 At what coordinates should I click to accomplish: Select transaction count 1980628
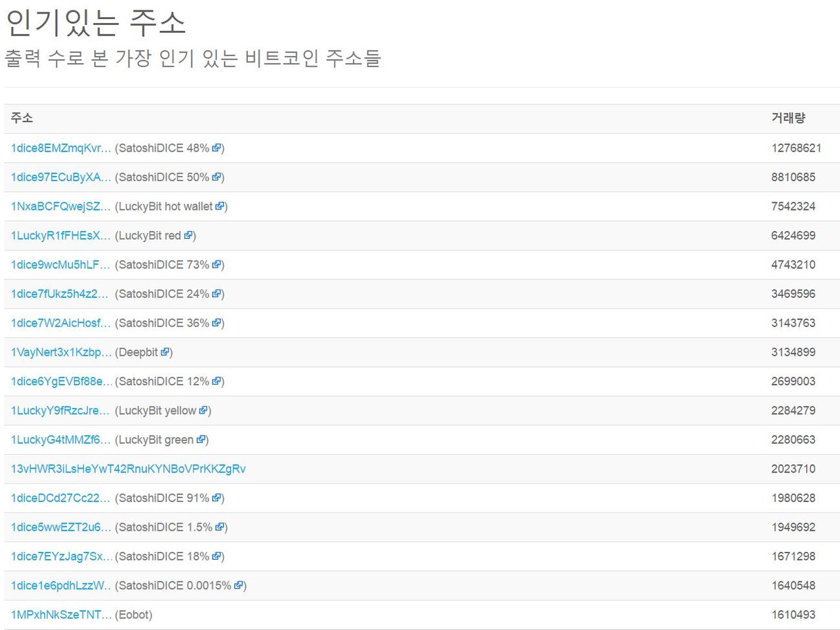[x=793, y=498]
